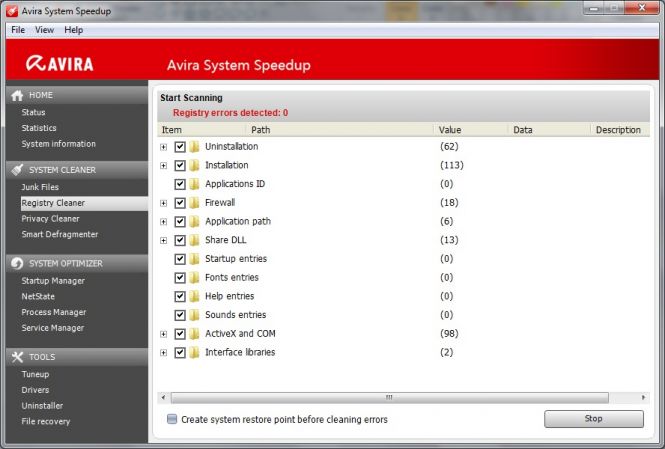The height and width of the screenshot is (449, 665).
Task: Expand the Uninstallation tree node
Action: tap(163, 147)
